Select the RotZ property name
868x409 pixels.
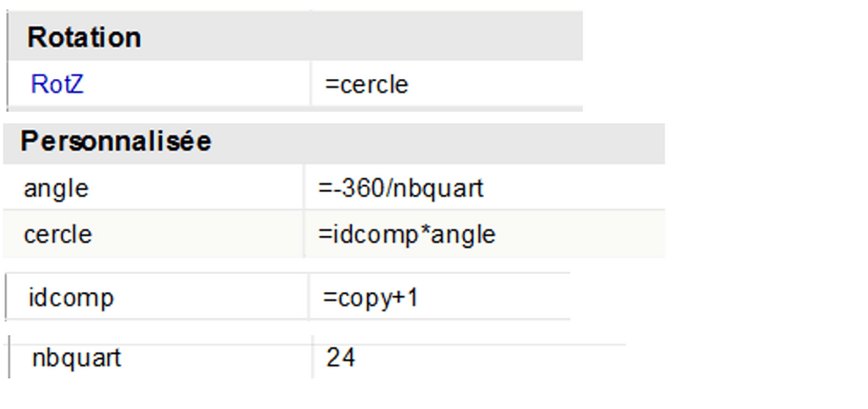(57, 85)
